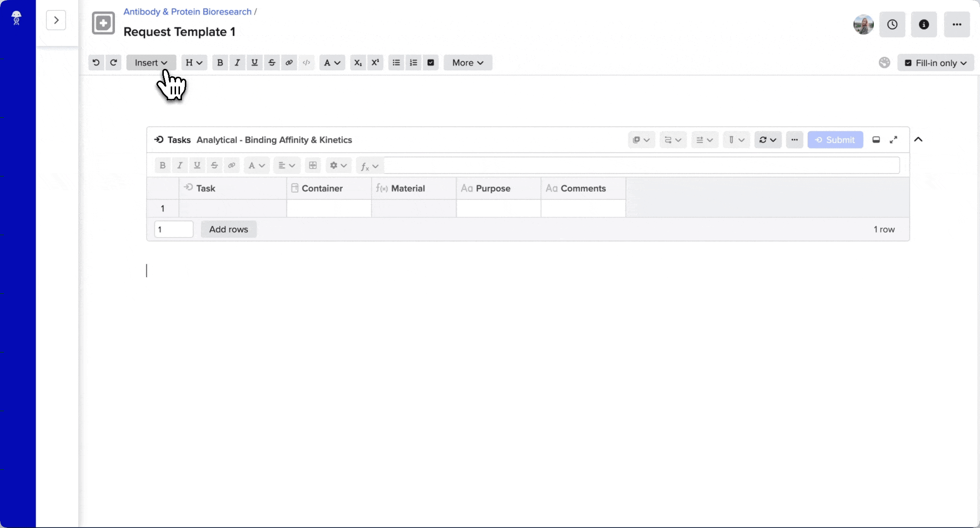The width and height of the screenshot is (980, 528).
Task: Open the text color palette icon
Action: point(884,63)
